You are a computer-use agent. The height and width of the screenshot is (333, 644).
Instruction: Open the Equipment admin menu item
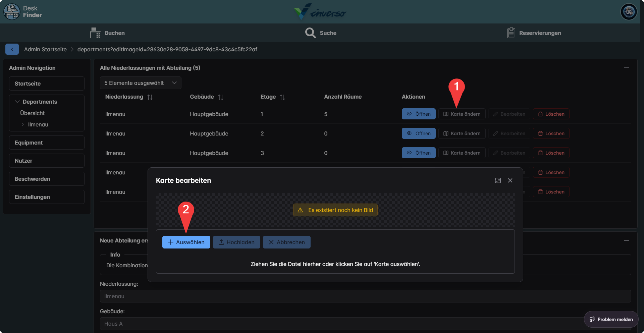47,143
